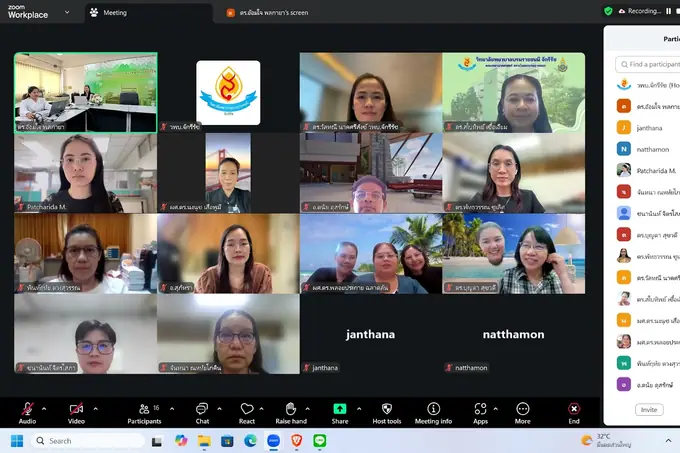Open Brave browser from the taskbar
Screen dimensions: 680x453
pyautogui.click(x=297, y=441)
